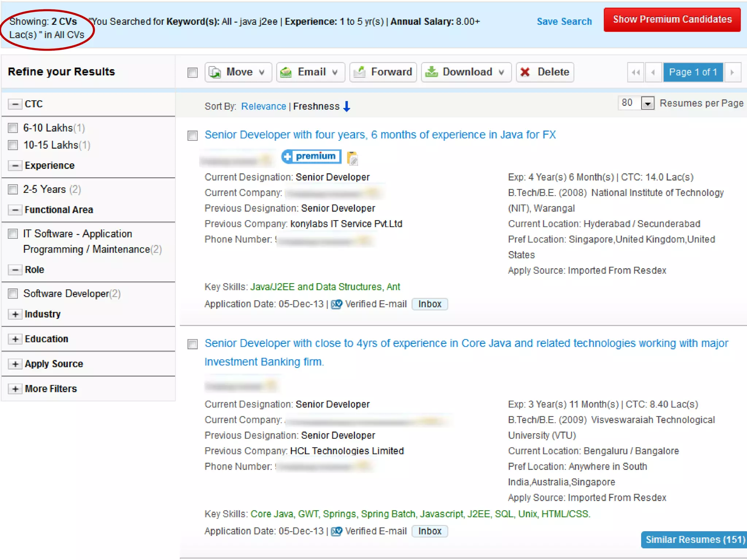Open the Inbox tag on first resume
The height and width of the screenshot is (560, 747).
tap(429, 304)
